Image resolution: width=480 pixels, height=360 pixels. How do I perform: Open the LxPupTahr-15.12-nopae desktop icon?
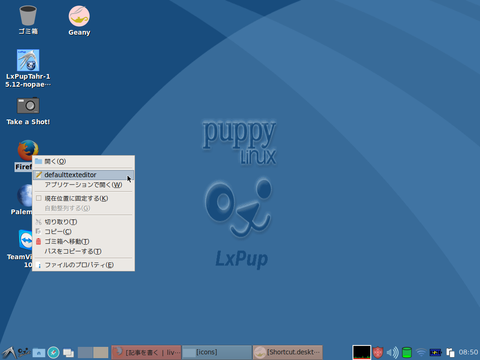[28, 69]
